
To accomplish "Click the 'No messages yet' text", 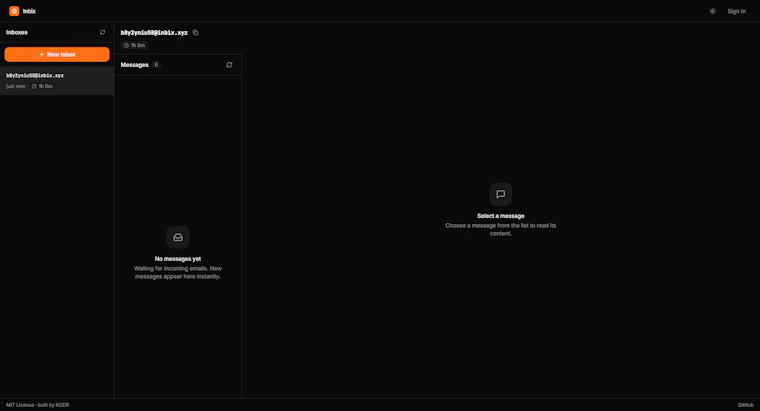I will pos(178,259).
